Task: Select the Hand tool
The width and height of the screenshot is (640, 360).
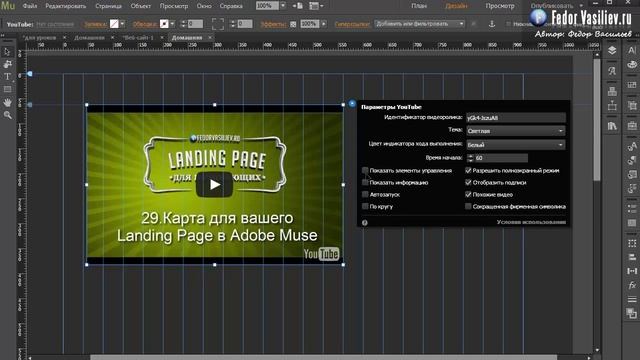Action: [x=7, y=102]
